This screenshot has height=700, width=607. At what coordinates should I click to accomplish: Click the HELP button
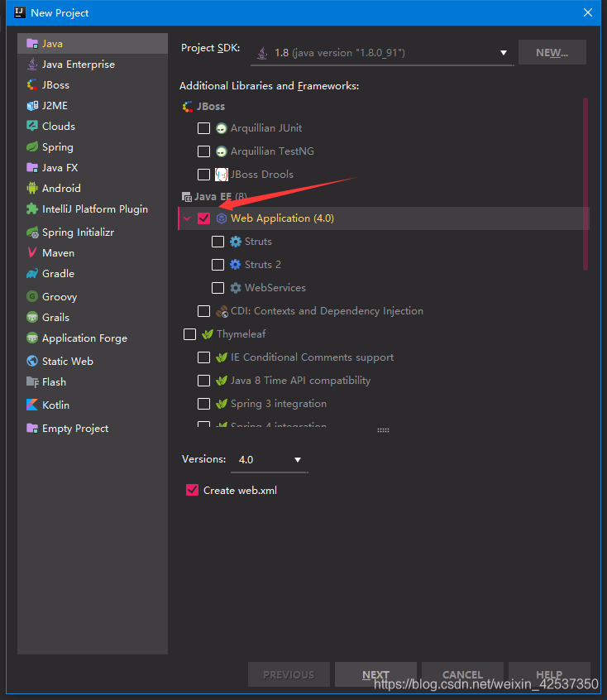(x=549, y=674)
